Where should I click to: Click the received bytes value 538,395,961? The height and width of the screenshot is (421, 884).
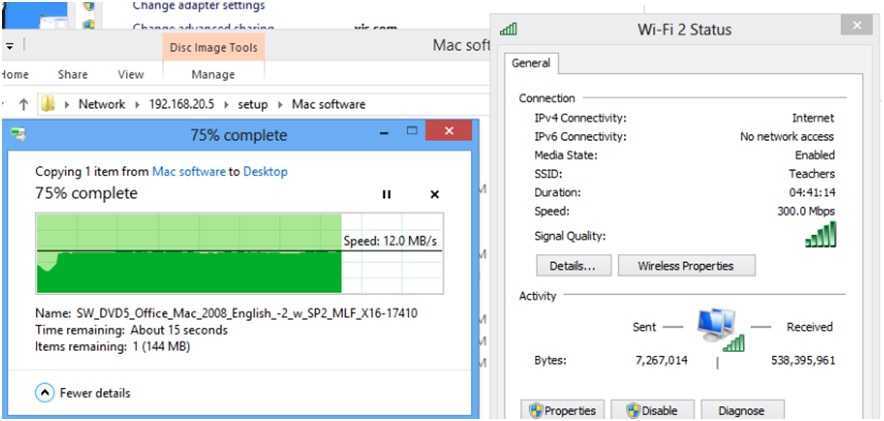point(803,360)
